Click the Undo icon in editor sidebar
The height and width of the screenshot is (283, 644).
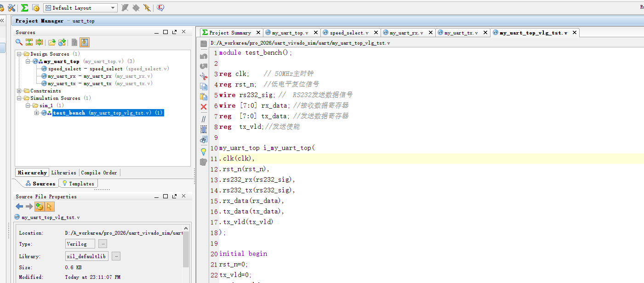[x=204, y=56]
